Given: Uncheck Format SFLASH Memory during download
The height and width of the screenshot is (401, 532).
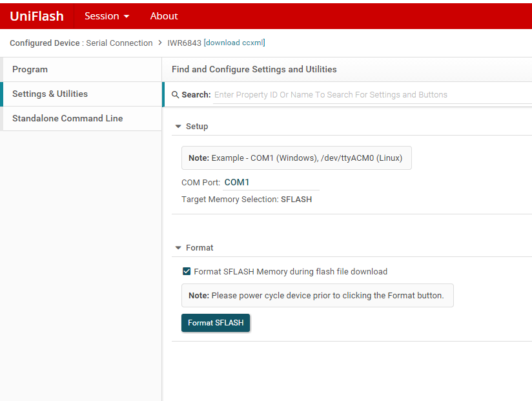Looking at the screenshot, I should (x=187, y=271).
